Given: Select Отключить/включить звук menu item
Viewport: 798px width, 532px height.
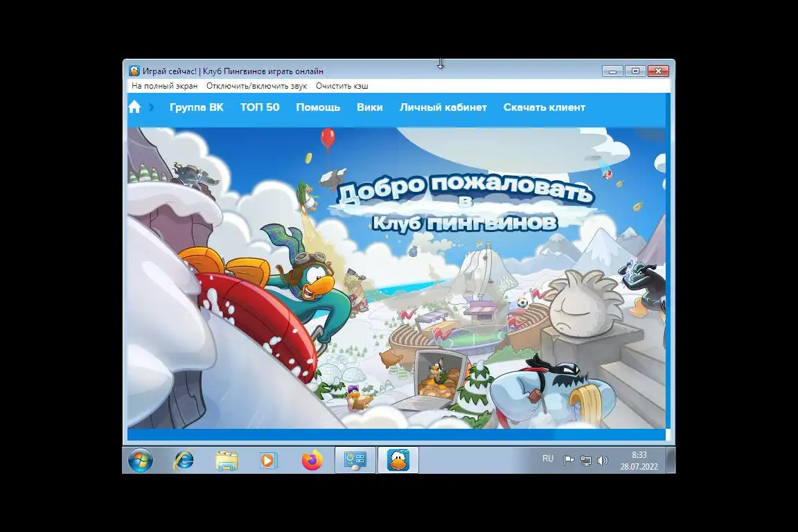Looking at the screenshot, I should 256,86.
